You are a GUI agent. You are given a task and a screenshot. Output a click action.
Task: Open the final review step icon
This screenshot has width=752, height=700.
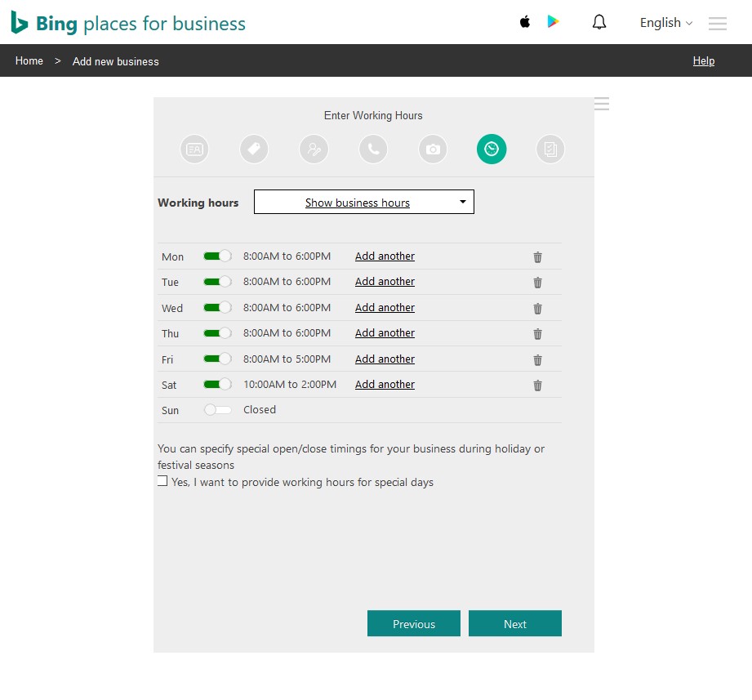tap(550, 149)
